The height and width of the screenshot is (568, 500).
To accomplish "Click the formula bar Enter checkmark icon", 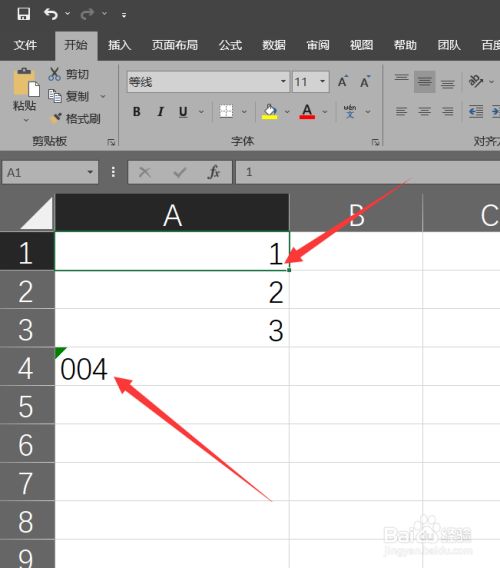I will [180, 172].
